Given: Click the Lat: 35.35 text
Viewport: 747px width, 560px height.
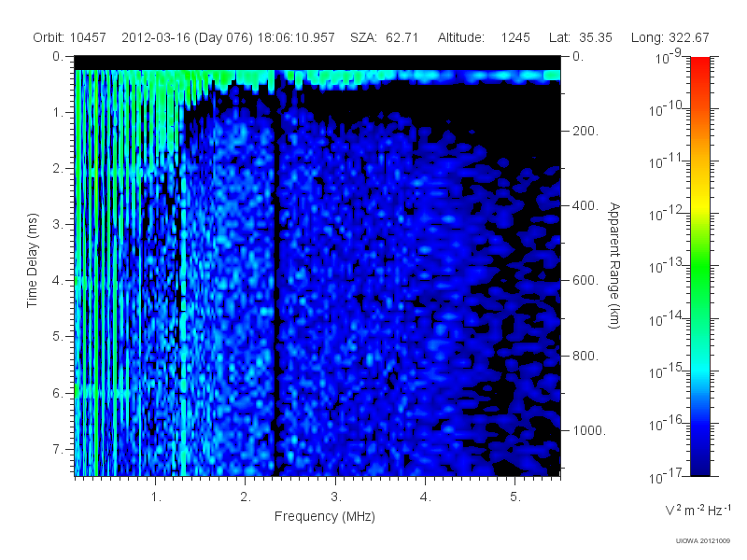Looking at the screenshot, I should (x=580, y=37).
